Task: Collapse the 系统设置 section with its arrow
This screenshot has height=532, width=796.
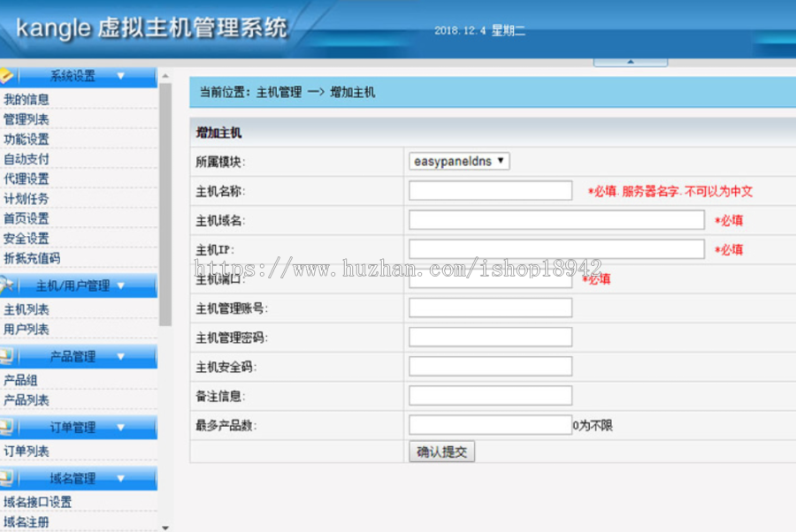Action: click(119, 76)
